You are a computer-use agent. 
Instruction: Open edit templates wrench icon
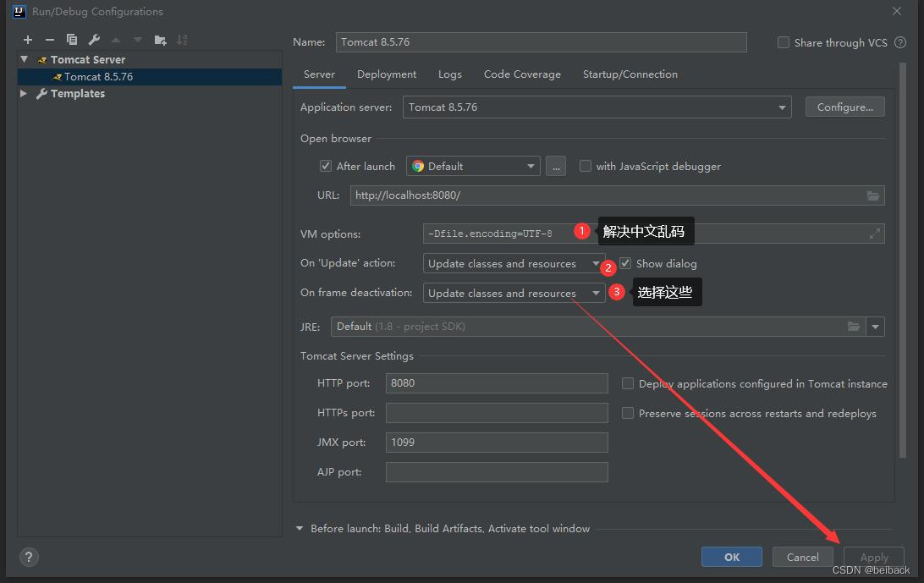[x=94, y=40]
